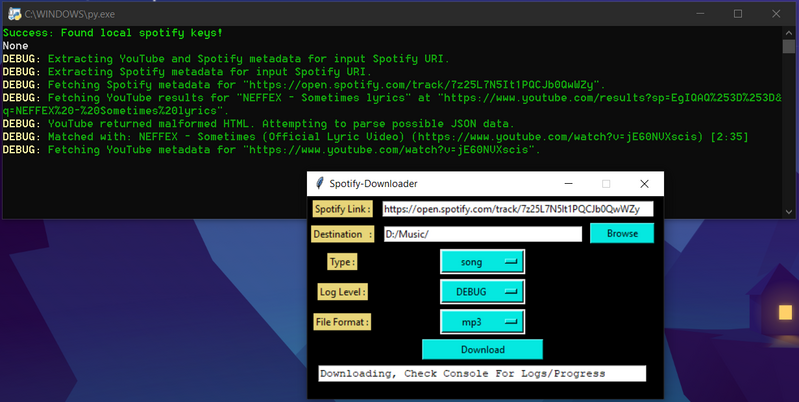The width and height of the screenshot is (799, 402).
Task: Click the 'None' line in console
Action: 15,46
